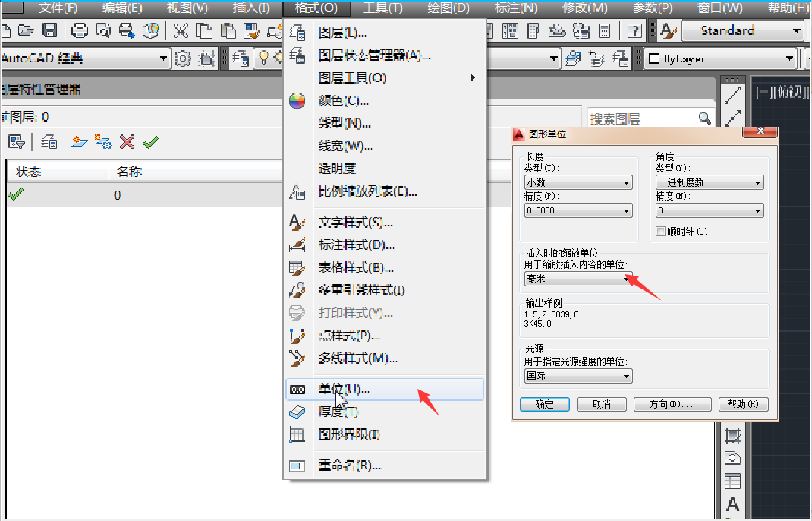Click Make Object's Layer Current icon
The width and height of the screenshot is (812, 521).
tap(573, 58)
